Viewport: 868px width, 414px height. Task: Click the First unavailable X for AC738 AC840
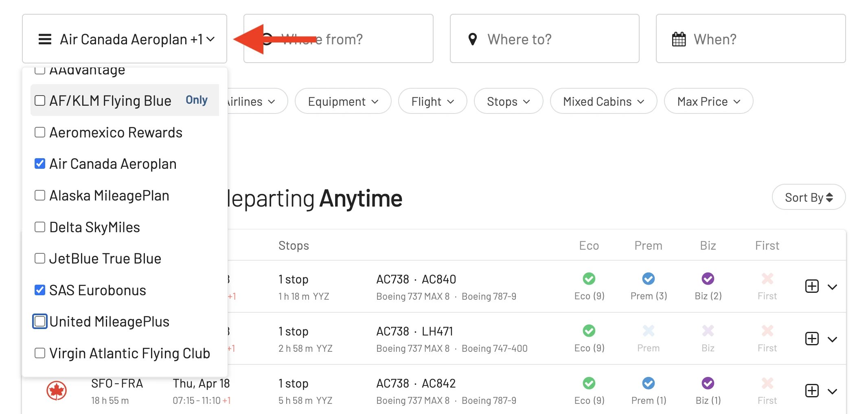767,279
